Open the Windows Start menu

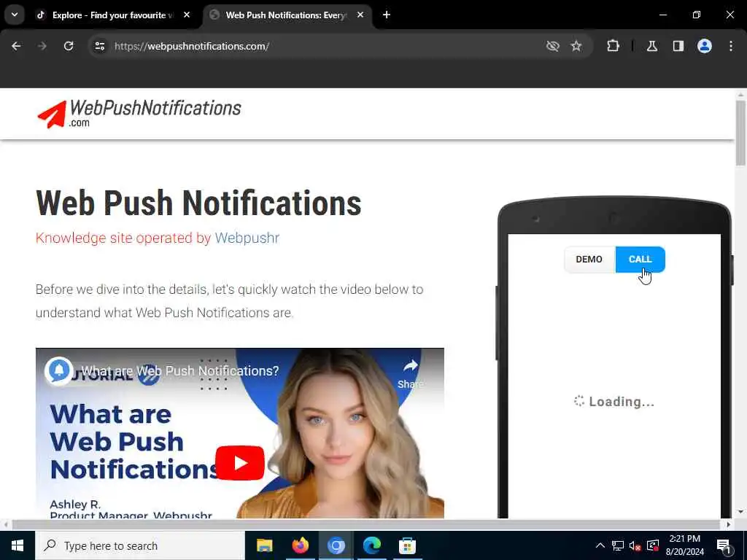coord(18,545)
